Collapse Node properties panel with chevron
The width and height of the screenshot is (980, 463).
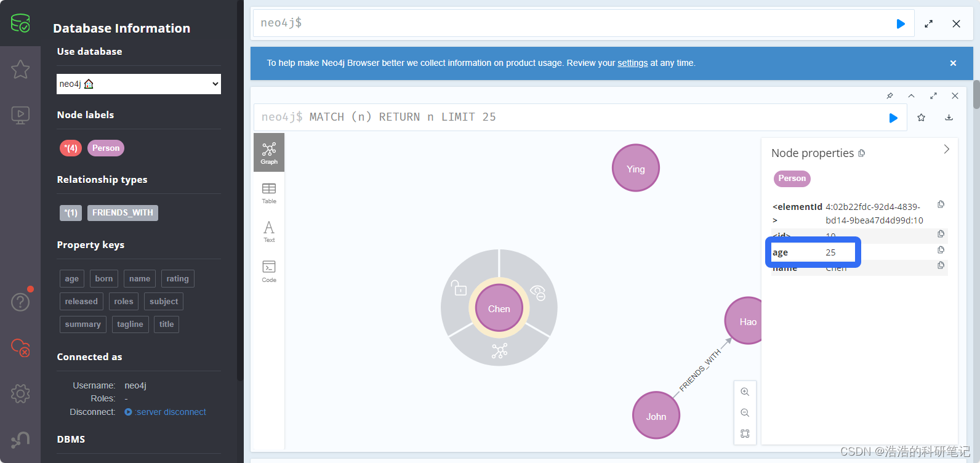(x=946, y=149)
